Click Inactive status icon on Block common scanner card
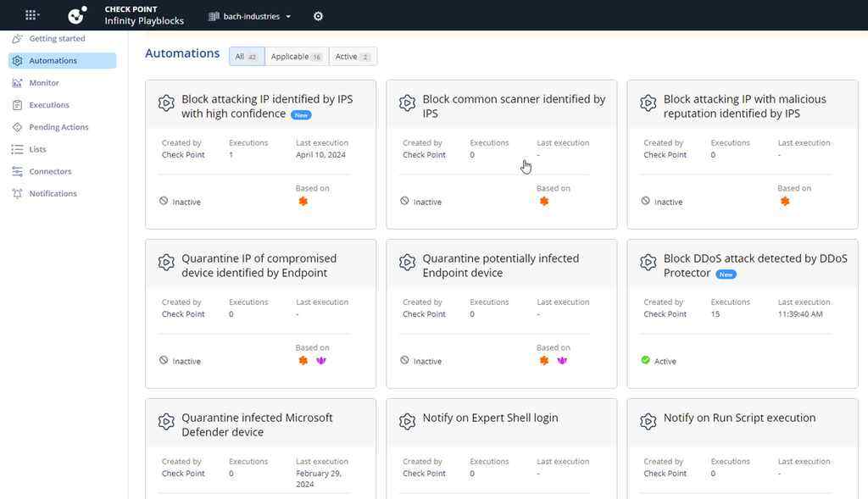The width and height of the screenshot is (868, 499). pos(404,201)
